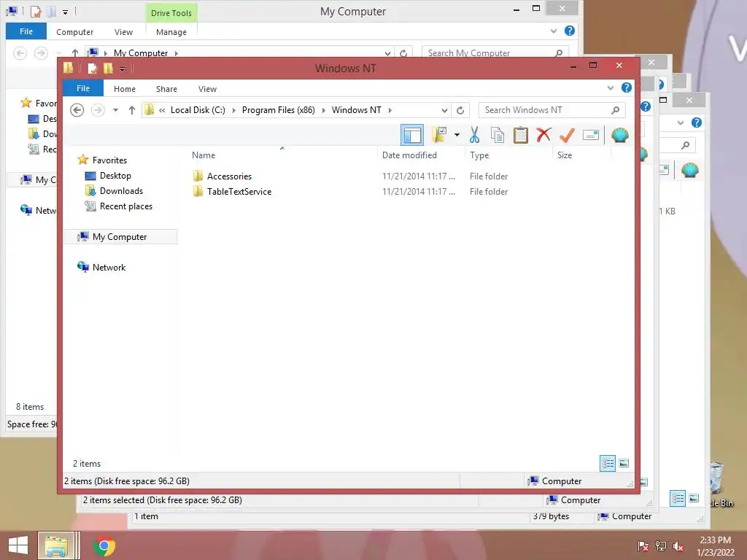Open quick access toolbar dropdown in Windows NT
This screenshot has width=747, height=560.
[x=122, y=69]
